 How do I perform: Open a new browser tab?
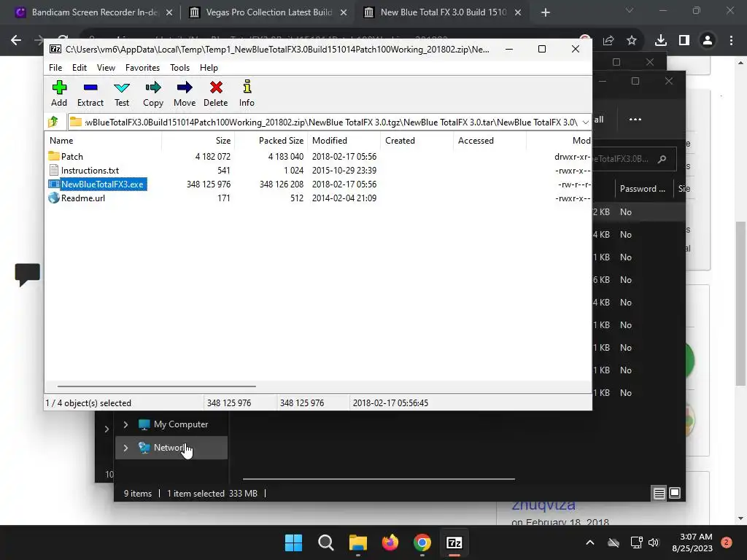coord(546,13)
